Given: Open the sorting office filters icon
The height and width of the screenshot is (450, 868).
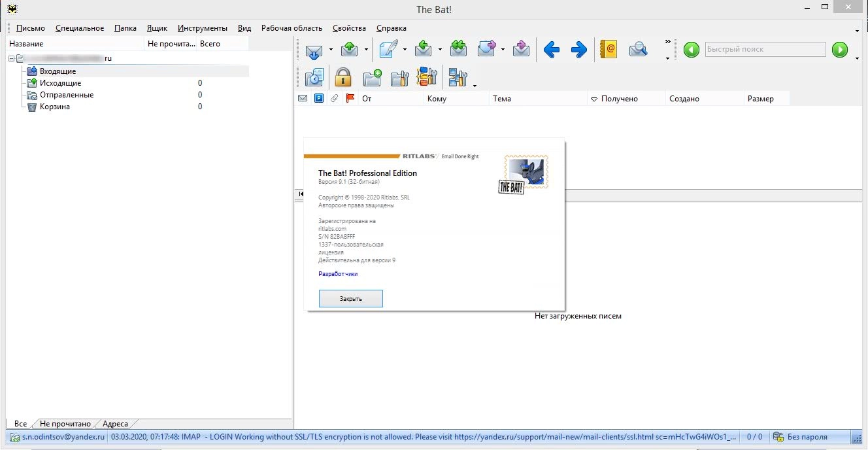Looking at the screenshot, I should click(x=427, y=77).
